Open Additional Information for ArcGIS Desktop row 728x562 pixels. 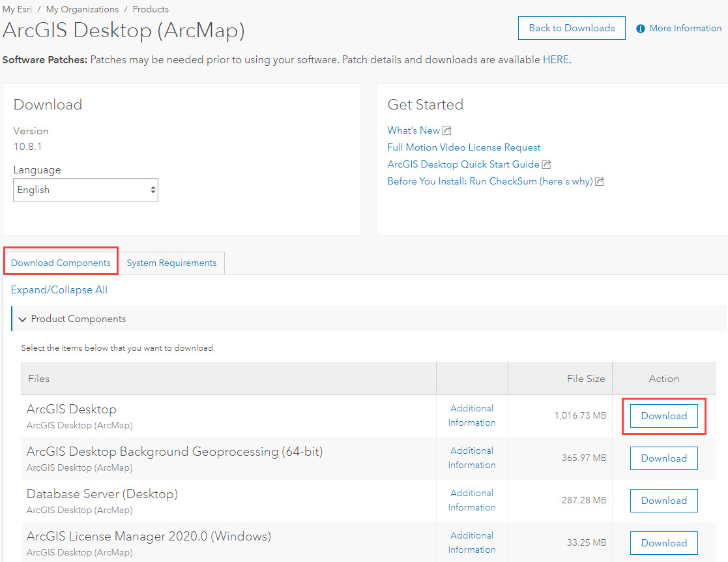pyautogui.click(x=472, y=416)
